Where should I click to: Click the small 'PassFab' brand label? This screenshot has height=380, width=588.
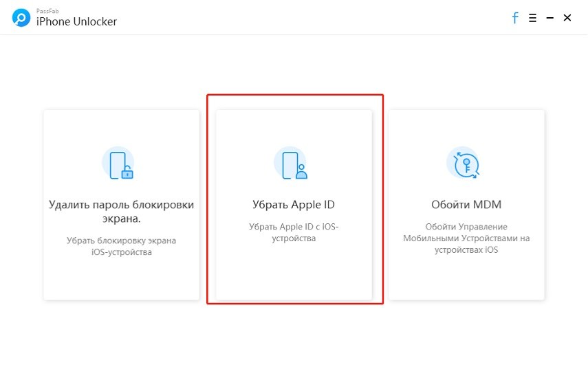click(47, 11)
